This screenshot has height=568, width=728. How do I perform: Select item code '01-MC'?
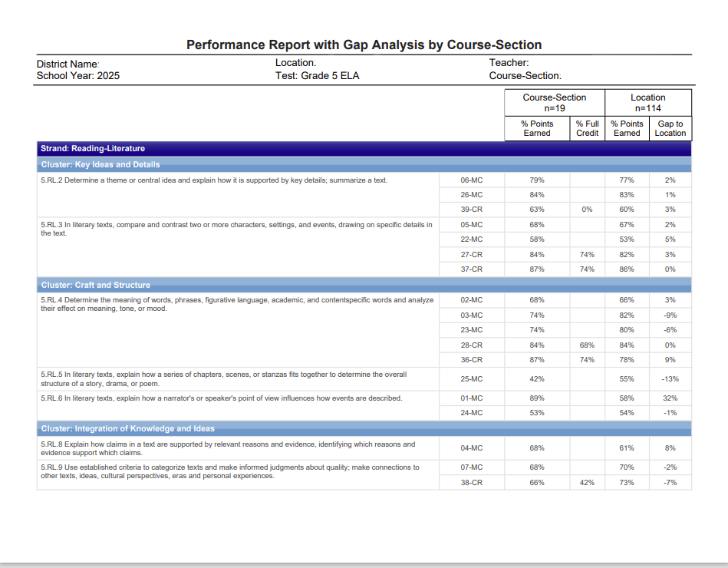(471, 398)
